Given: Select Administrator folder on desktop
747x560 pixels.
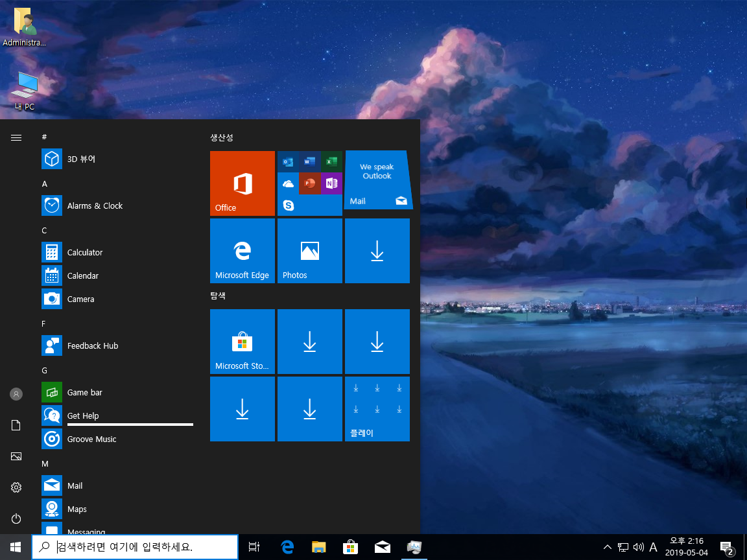Looking at the screenshot, I should 24,27.
